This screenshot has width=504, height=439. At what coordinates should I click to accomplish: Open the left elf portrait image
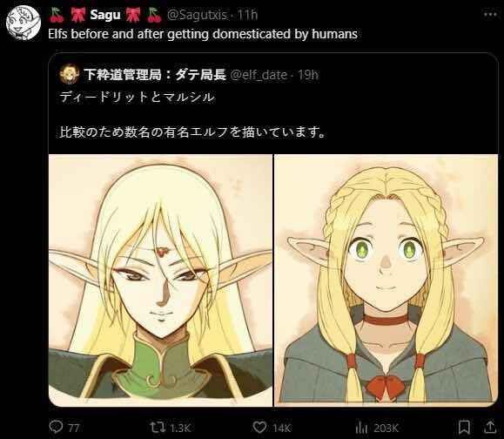[x=160, y=280]
